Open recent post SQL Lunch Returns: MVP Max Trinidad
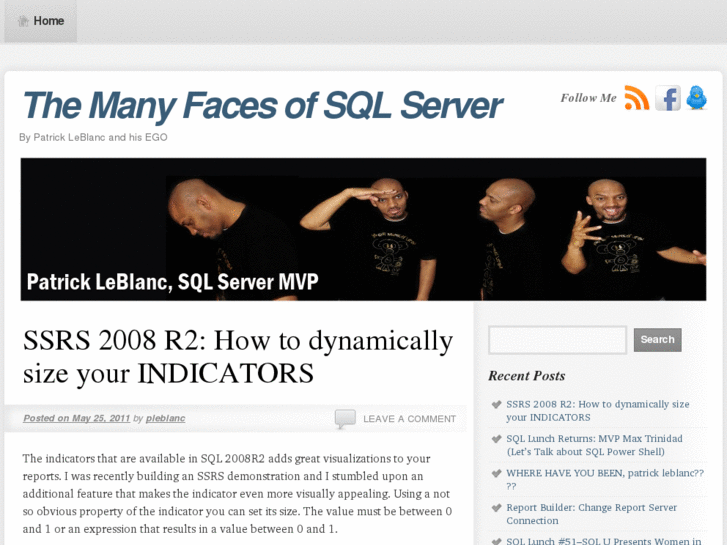This screenshot has width=727, height=545. pyautogui.click(x=594, y=445)
